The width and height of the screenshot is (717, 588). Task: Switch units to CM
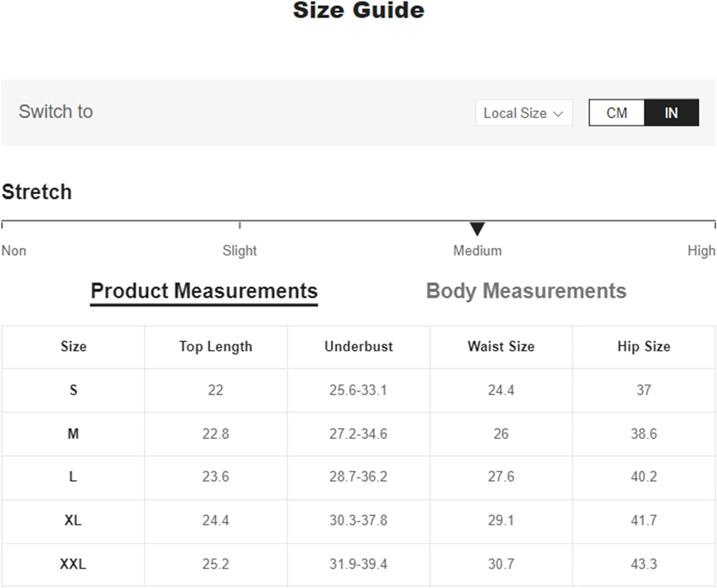point(617,113)
